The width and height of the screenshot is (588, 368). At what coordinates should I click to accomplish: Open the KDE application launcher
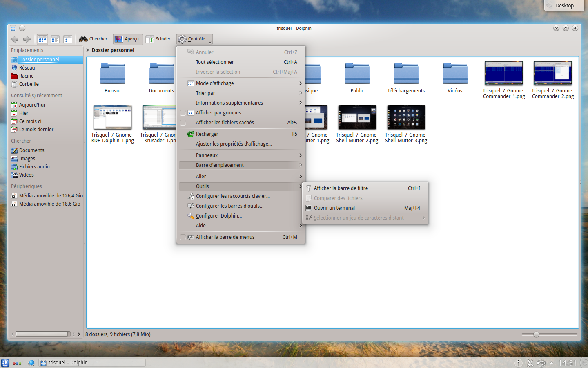click(x=5, y=363)
